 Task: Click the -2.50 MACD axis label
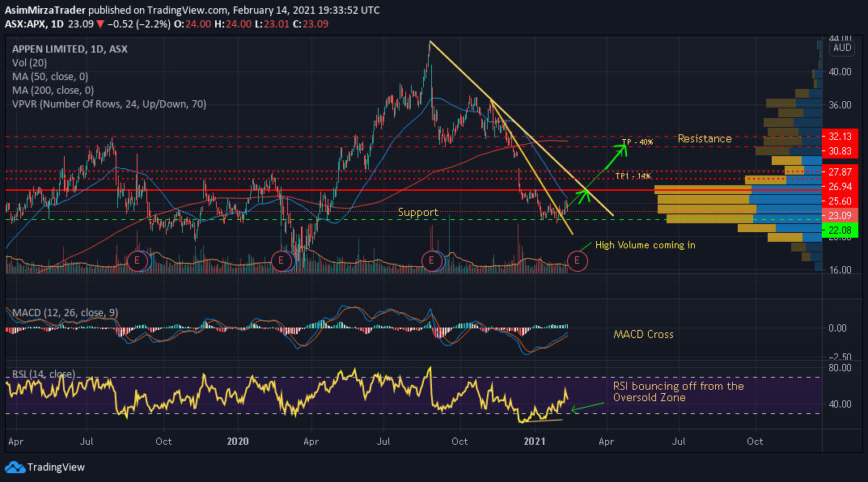(839, 357)
